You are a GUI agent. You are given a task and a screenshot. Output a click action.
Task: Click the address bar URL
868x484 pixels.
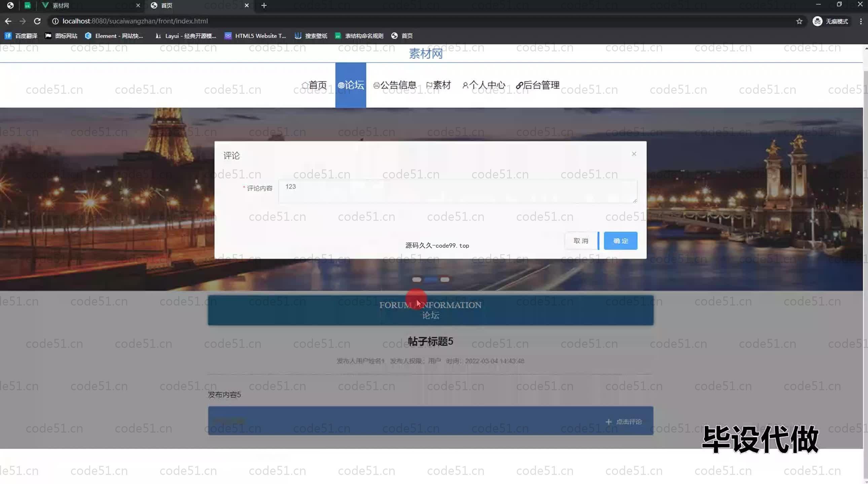pos(135,21)
